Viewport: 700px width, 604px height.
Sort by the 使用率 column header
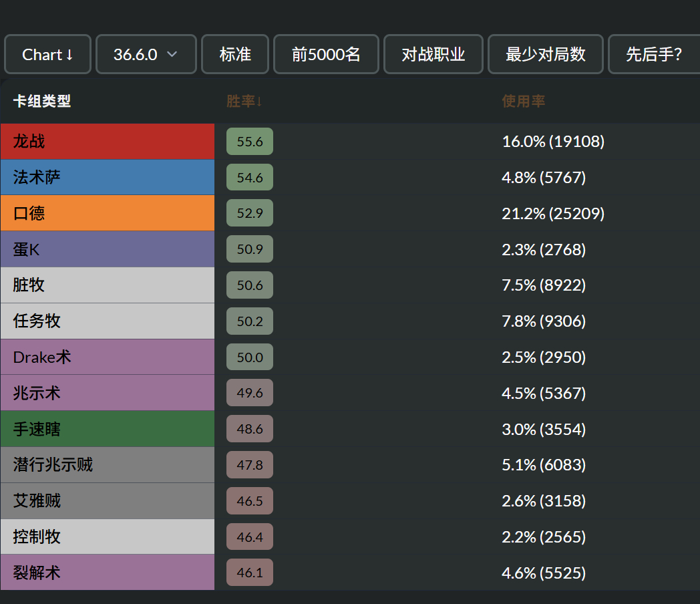point(523,102)
